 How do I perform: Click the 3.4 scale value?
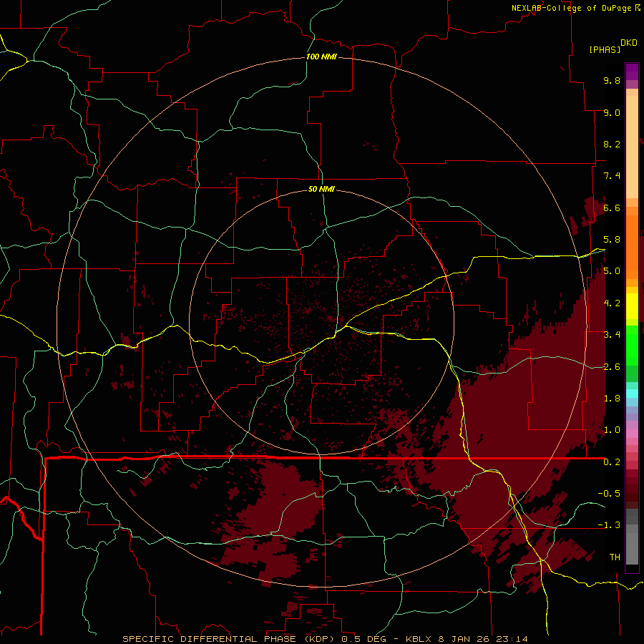(x=612, y=334)
